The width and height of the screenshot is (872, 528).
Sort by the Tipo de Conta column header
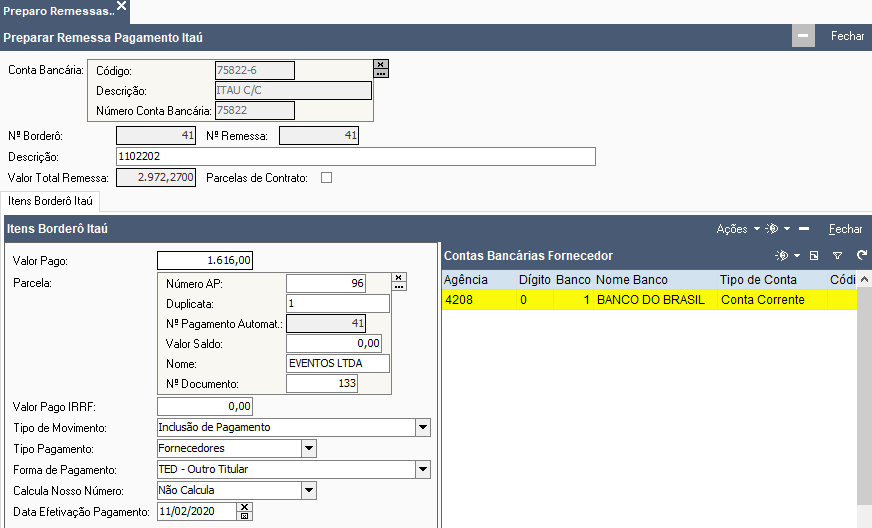[x=772, y=279]
